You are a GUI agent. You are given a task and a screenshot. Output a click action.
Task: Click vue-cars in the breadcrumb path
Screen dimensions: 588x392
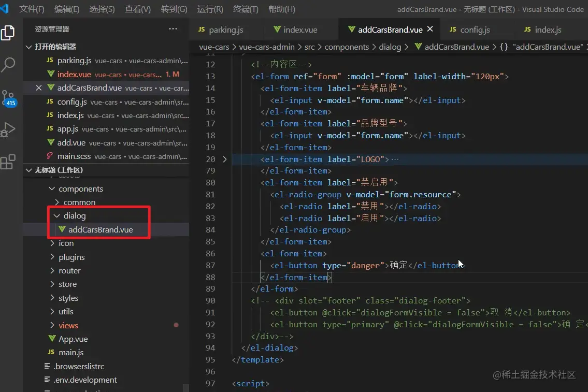[214, 47]
